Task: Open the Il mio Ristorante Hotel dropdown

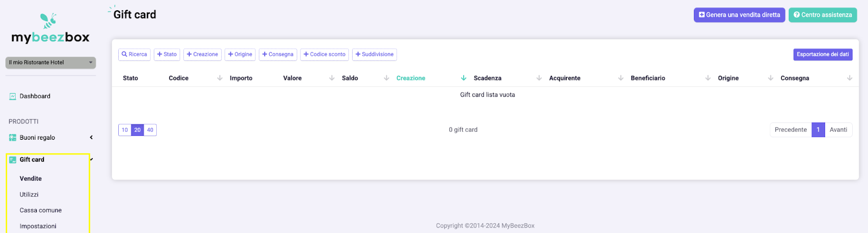Action: point(50,62)
